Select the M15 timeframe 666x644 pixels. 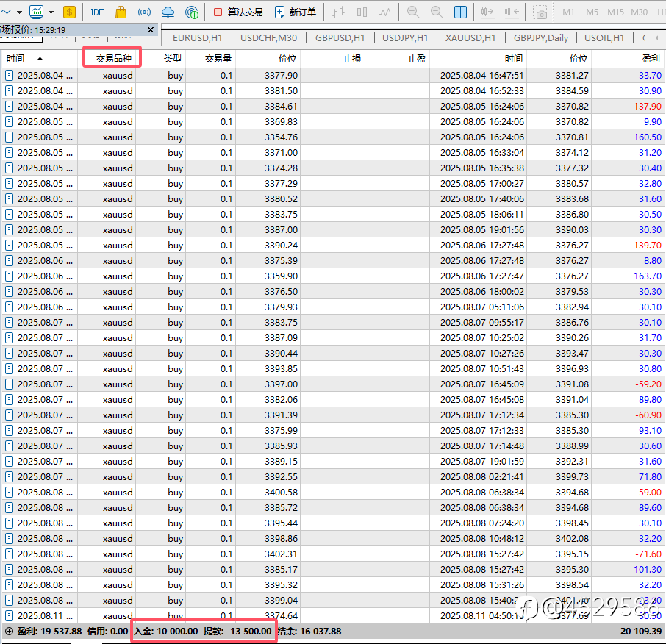point(615,12)
